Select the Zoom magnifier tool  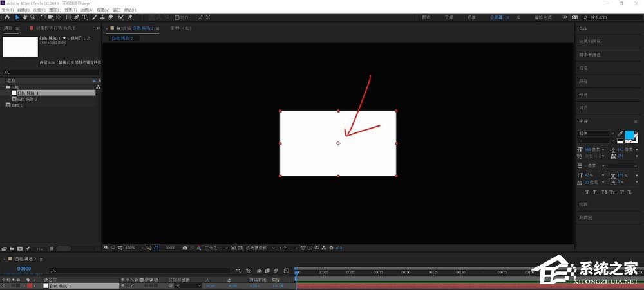tap(33, 17)
